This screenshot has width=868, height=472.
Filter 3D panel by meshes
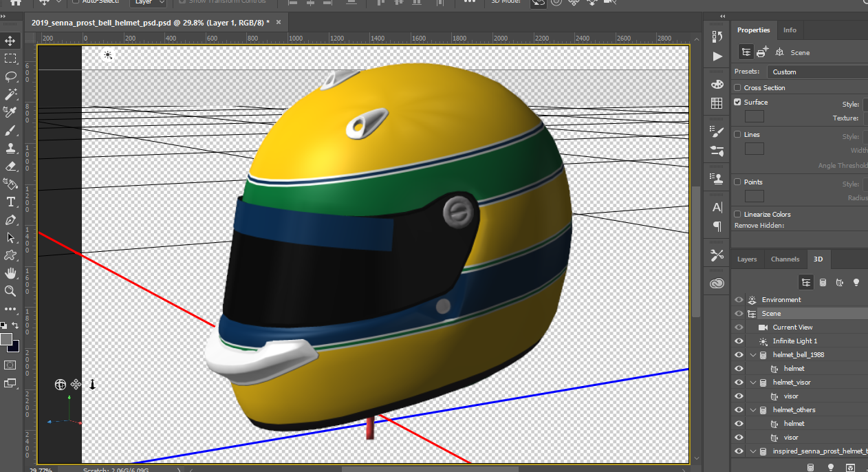tap(823, 282)
